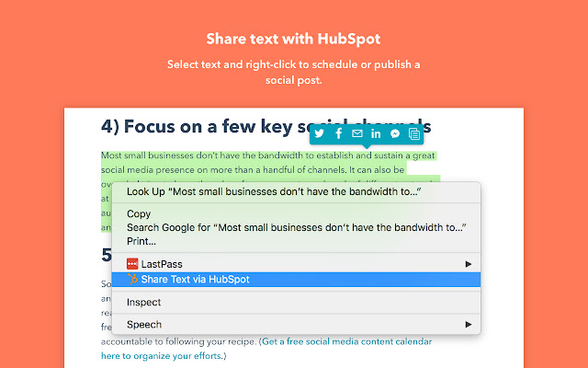Choose Inspect from the context menu

[144, 302]
